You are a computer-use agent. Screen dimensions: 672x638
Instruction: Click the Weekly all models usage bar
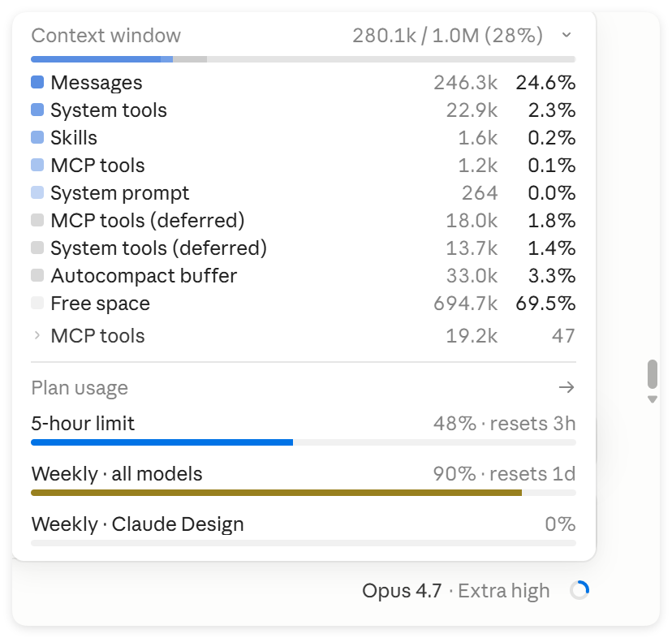point(303,493)
